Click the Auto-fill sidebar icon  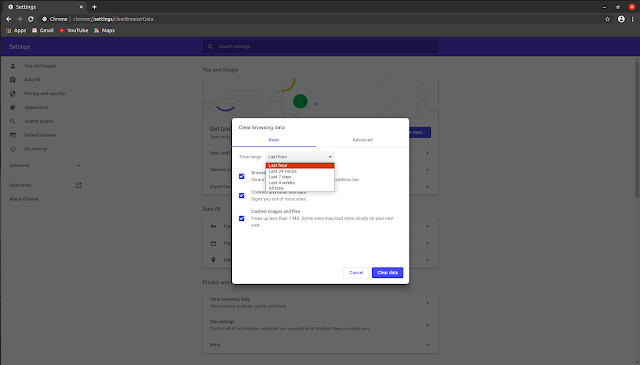[x=13, y=80]
